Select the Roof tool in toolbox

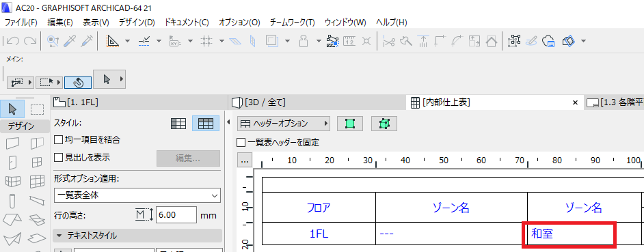(13, 220)
